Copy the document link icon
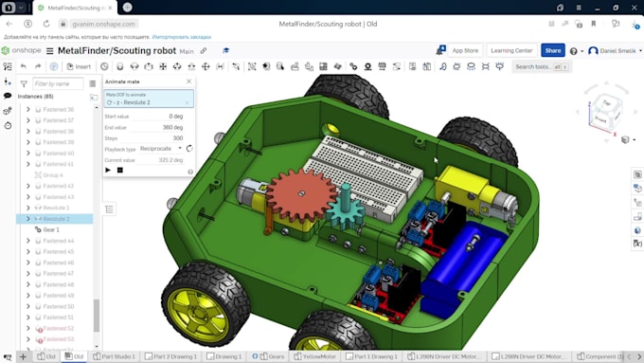Screen dimensions: 644x363 click(204, 50)
